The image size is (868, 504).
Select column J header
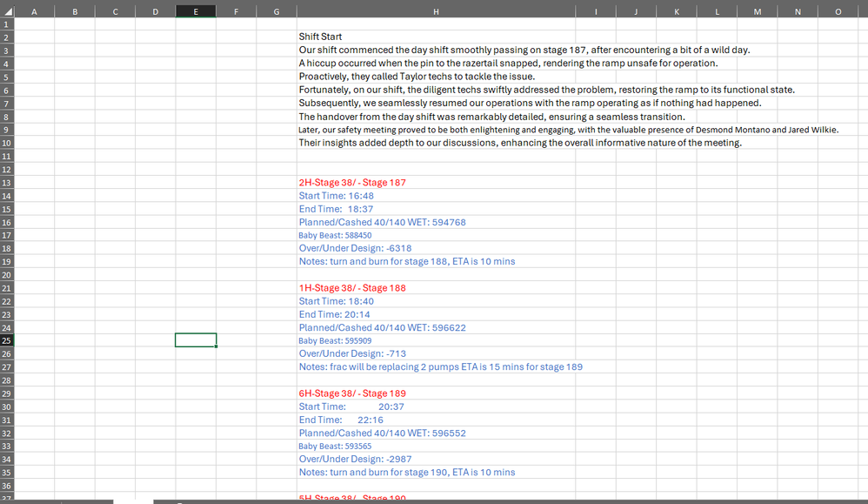[x=636, y=11]
